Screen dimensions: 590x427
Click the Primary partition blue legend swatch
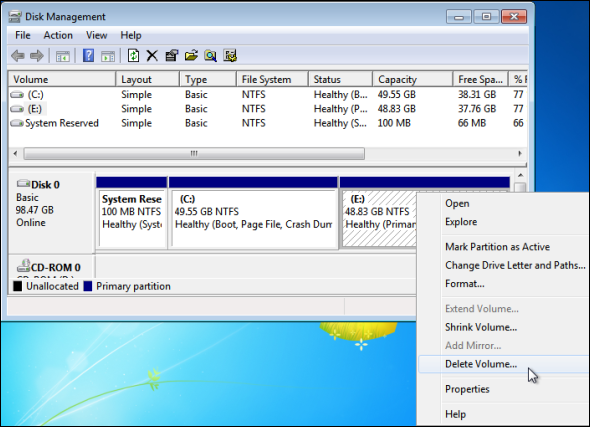pos(88,286)
